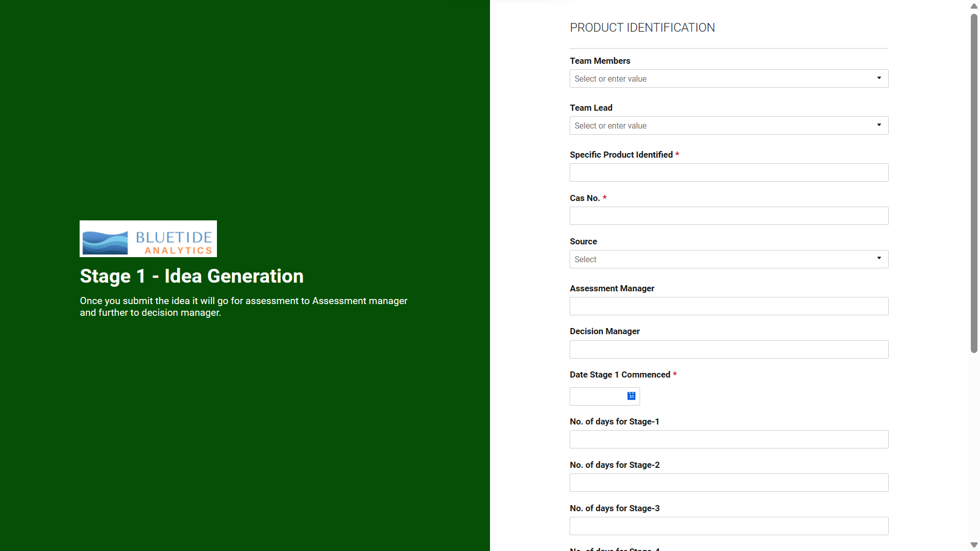This screenshot has height=551, width=980.
Task: Click the No. of days for Stage-2 field
Action: click(x=728, y=483)
